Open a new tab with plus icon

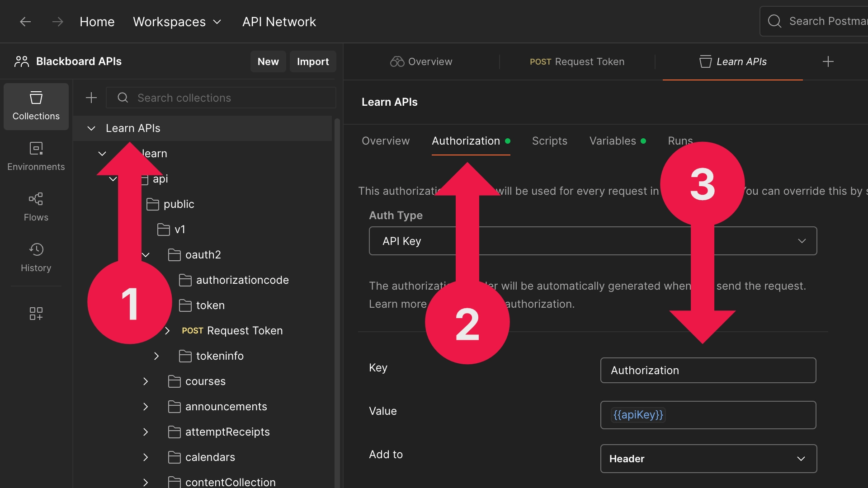tap(828, 61)
